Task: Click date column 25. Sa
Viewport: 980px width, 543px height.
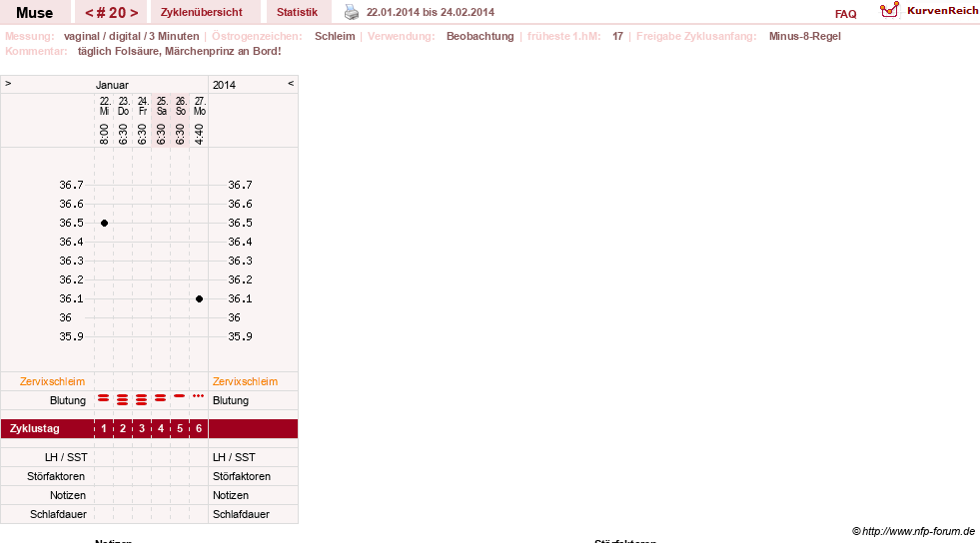Action: click(x=161, y=106)
